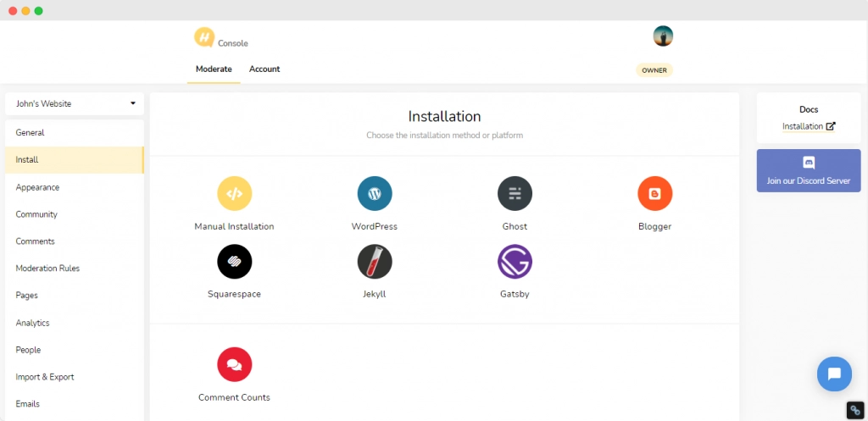Open the Manual Installation code icon
The height and width of the screenshot is (421, 868).
point(234,194)
